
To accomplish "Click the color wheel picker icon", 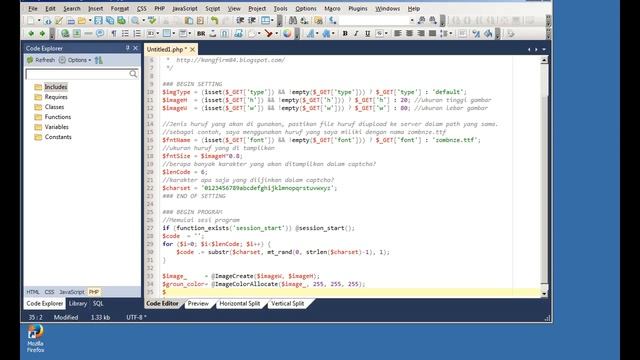I will (x=287, y=33).
